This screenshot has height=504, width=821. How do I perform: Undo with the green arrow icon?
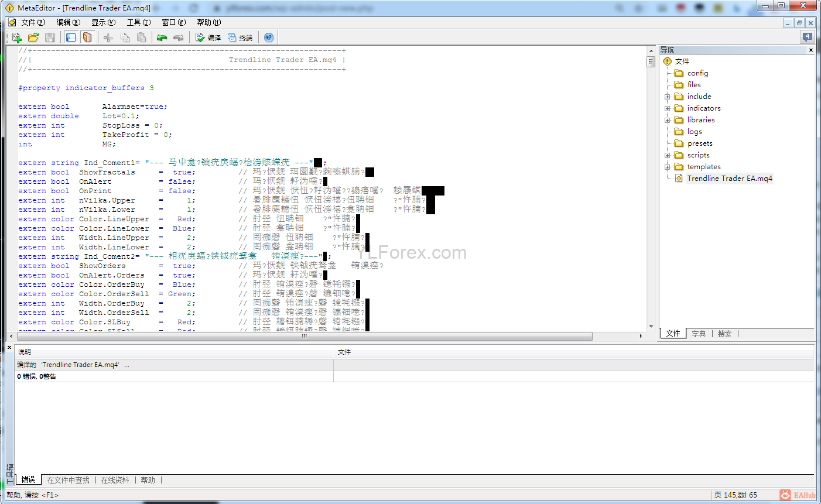162,37
